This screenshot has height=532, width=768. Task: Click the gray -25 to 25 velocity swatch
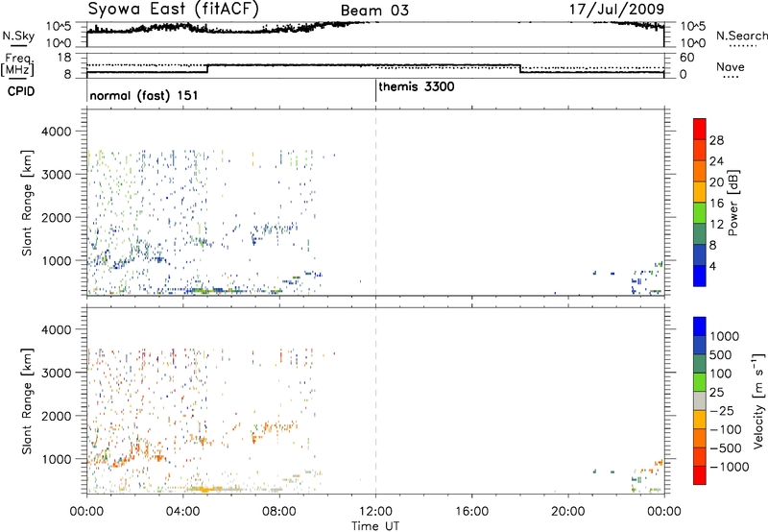coord(700,400)
